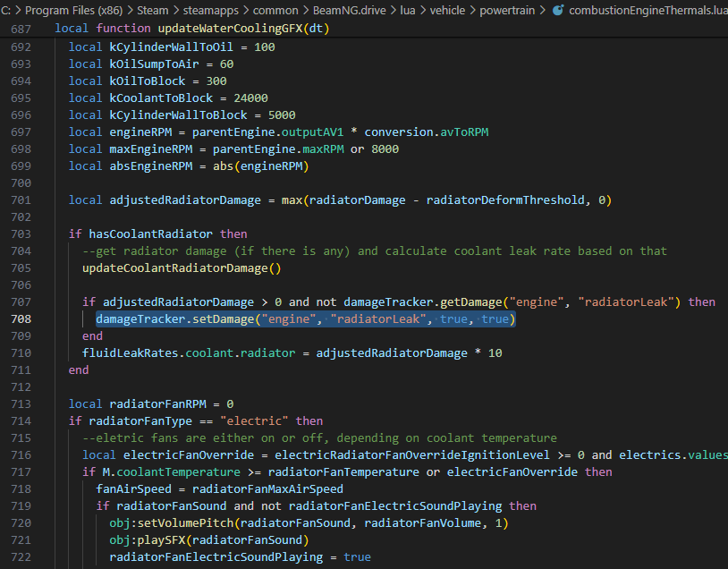This screenshot has width=728, height=569.
Task: Click the Steam breadcrumb segment
Action: coord(153,10)
